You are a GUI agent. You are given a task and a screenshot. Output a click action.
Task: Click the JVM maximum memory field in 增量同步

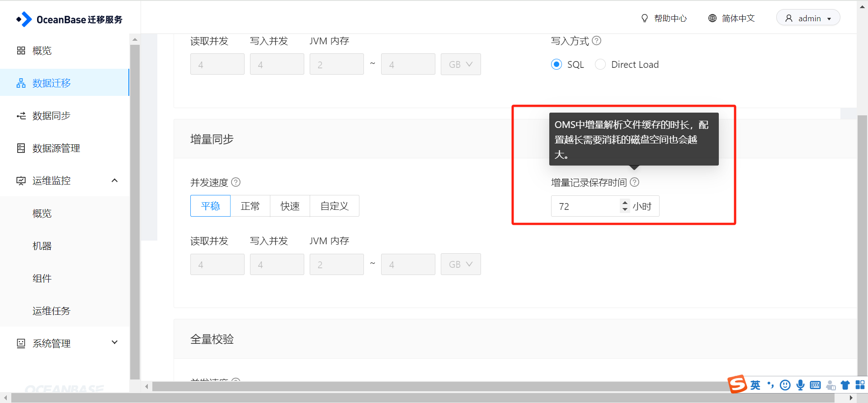click(x=408, y=264)
